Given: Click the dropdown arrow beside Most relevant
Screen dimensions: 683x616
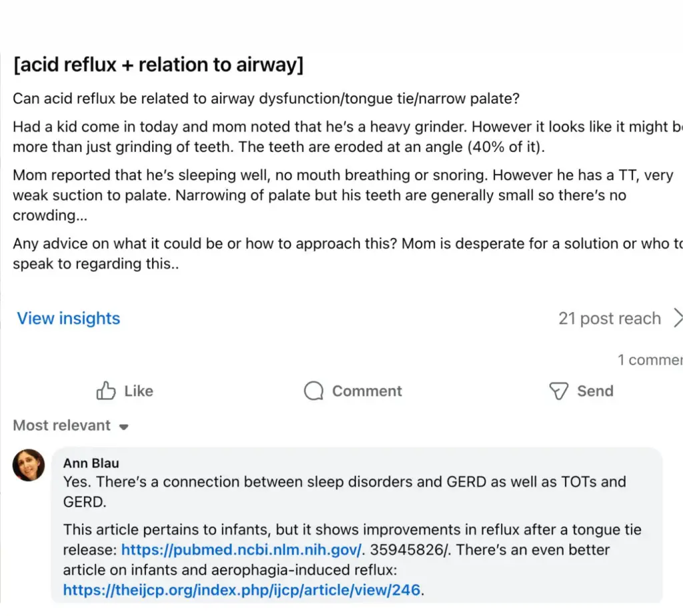Looking at the screenshot, I should click(123, 427).
